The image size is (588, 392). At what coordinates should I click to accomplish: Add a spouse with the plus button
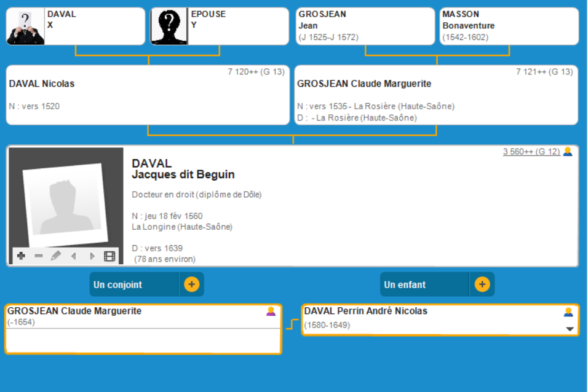191,284
